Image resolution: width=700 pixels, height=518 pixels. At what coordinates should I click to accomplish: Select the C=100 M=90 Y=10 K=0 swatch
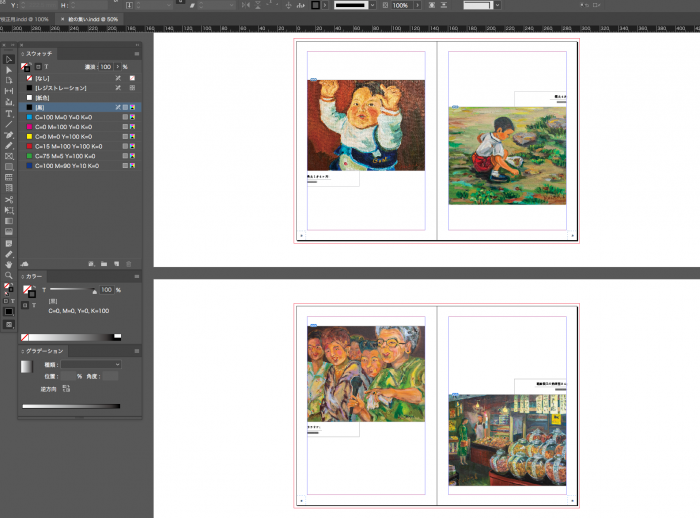80,166
